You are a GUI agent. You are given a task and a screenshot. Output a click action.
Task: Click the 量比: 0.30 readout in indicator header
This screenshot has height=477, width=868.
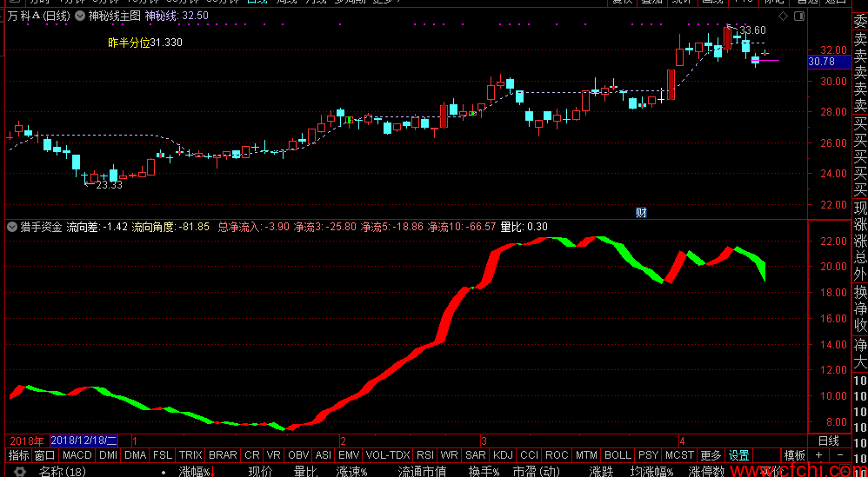click(524, 227)
